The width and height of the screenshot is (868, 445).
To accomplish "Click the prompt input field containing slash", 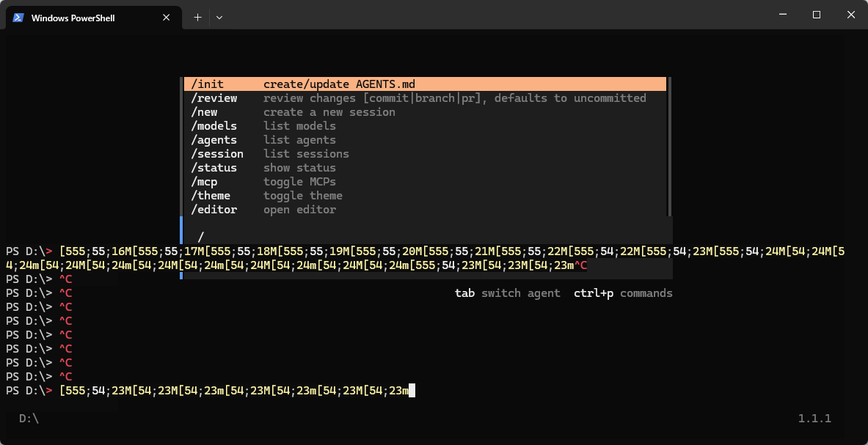I will pos(427,237).
